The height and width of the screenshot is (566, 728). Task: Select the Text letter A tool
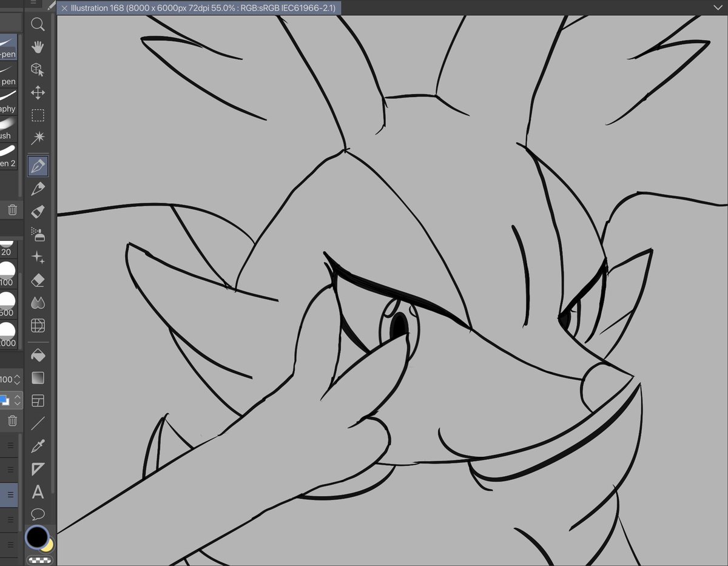click(x=38, y=491)
